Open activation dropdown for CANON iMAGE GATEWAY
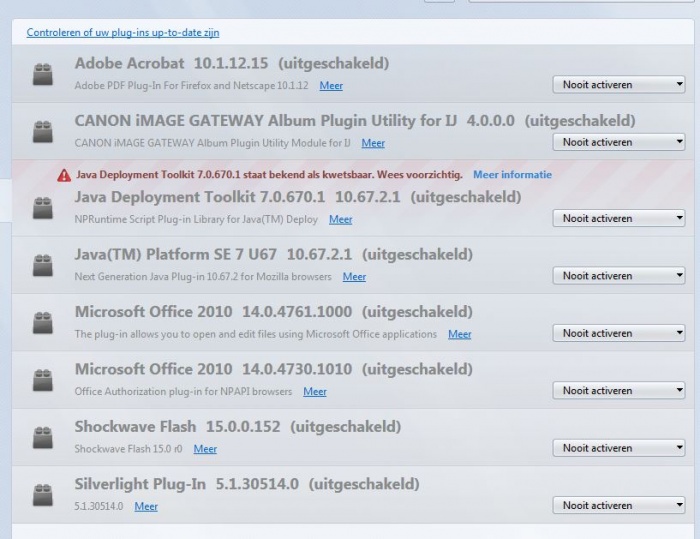The image size is (700, 539). [619, 142]
